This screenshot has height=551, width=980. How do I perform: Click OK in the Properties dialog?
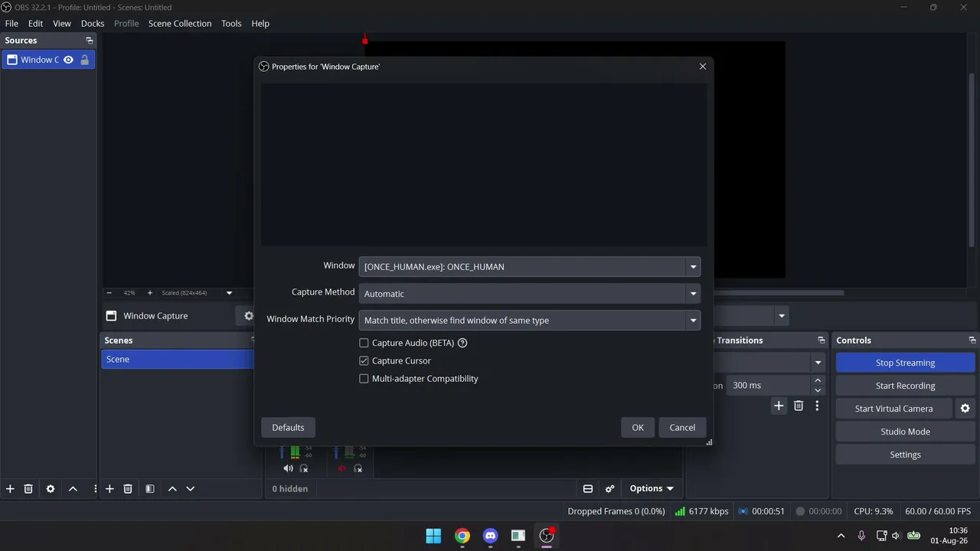(638, 427)
